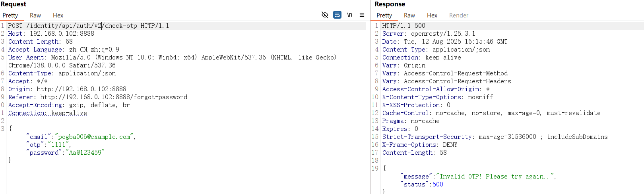This screenshot has height=194, width=644.
Task: Click the email value pogba006@example.com
Action: coord(94,137)
